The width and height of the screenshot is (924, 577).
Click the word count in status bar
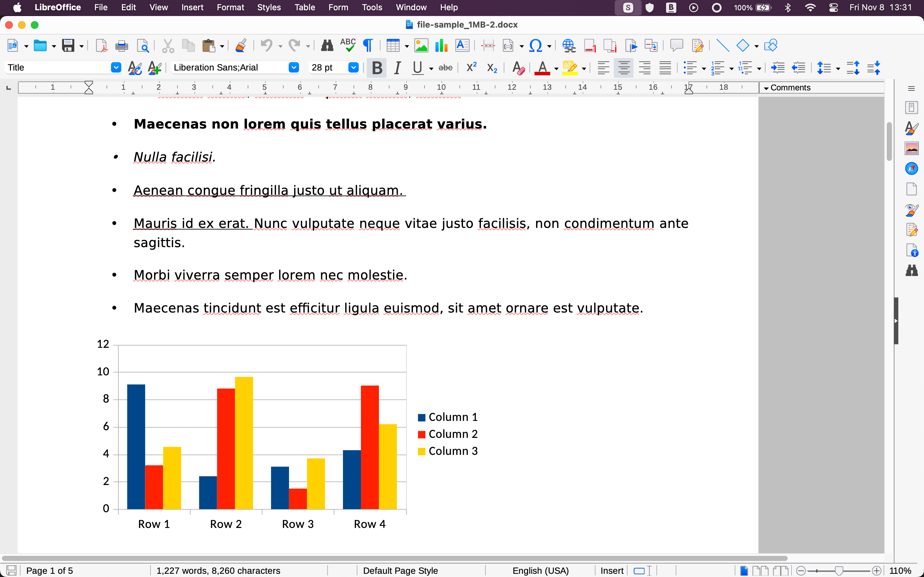click(219, 570)
